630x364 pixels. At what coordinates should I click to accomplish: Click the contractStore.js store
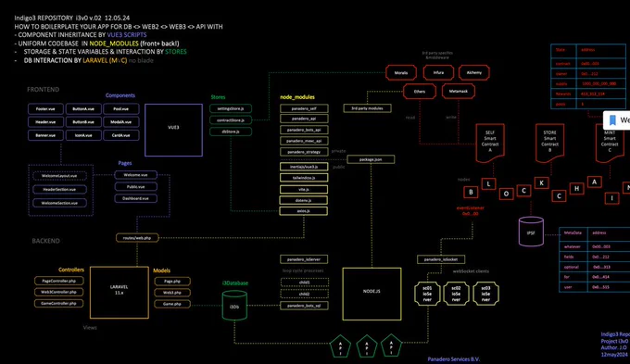[x=231, y=119]
